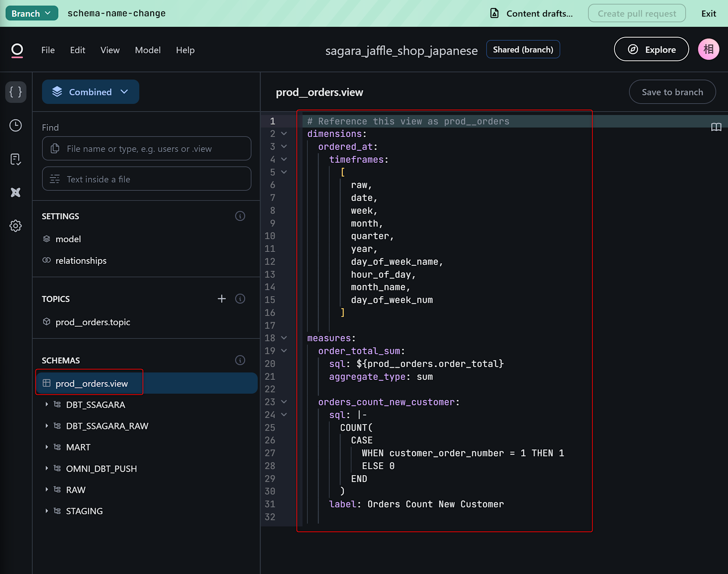Open the content validator checklist icon
The height and width of the screenshot is (574, 728).
[x=16, y=159]
